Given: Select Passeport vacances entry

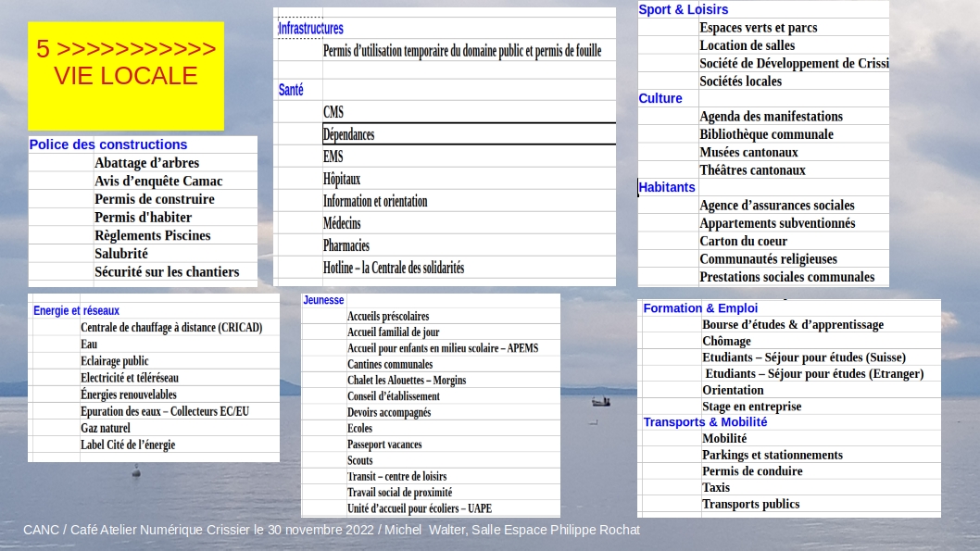Looking at the screenshot, I should click(384, 445).
